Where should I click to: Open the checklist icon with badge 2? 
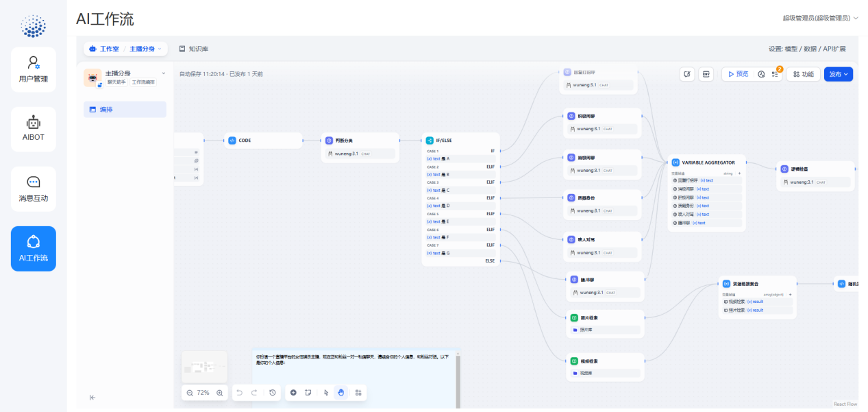pyautogui.click(x=775, y=74)
